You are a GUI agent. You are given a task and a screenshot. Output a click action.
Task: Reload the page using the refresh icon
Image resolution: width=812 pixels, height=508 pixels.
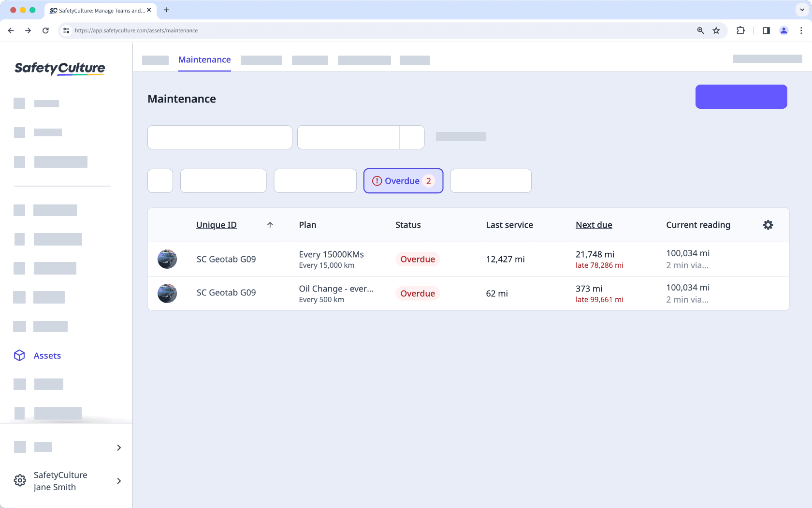[45, 30]
